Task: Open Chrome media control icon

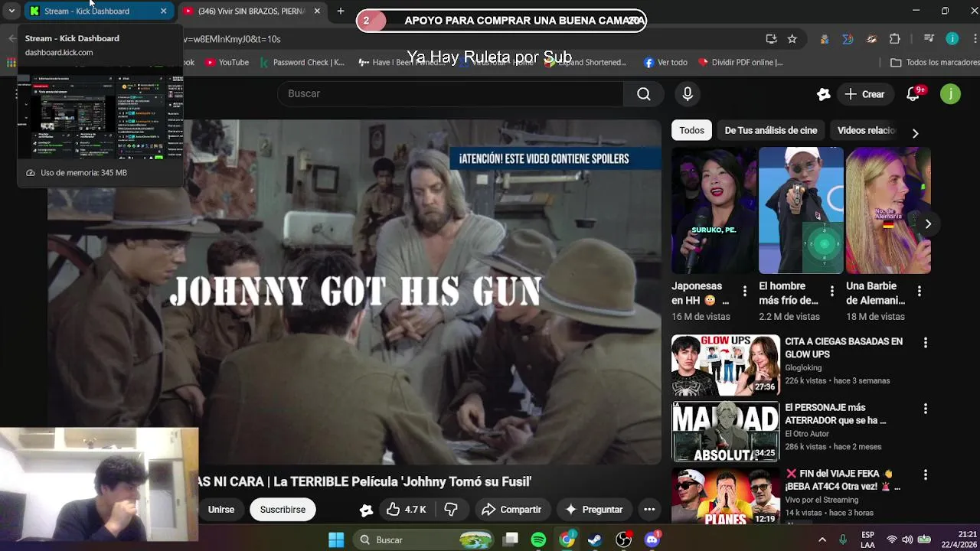Action: pyautogui.click(x=929, y=39)
